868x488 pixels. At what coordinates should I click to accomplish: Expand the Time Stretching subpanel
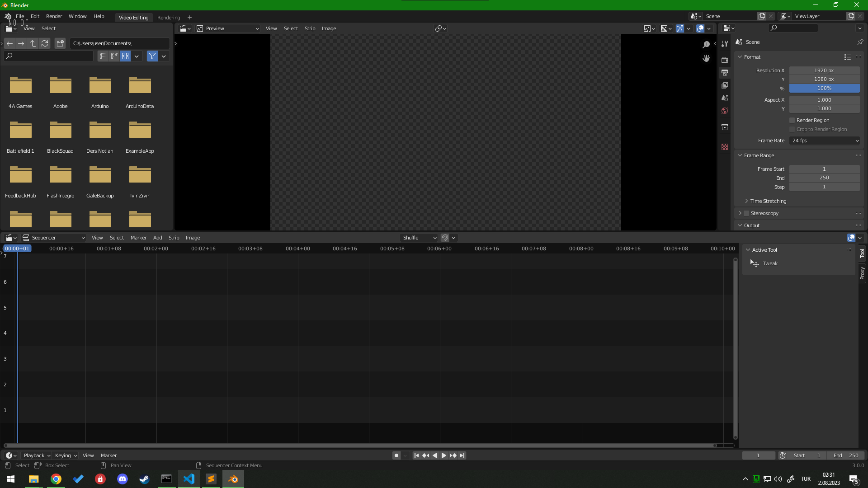(768, 201)
